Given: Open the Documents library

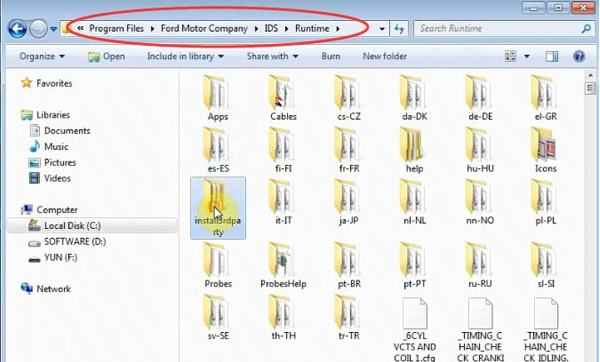Looking at the screenshot, I should click(x=60, y=131).
